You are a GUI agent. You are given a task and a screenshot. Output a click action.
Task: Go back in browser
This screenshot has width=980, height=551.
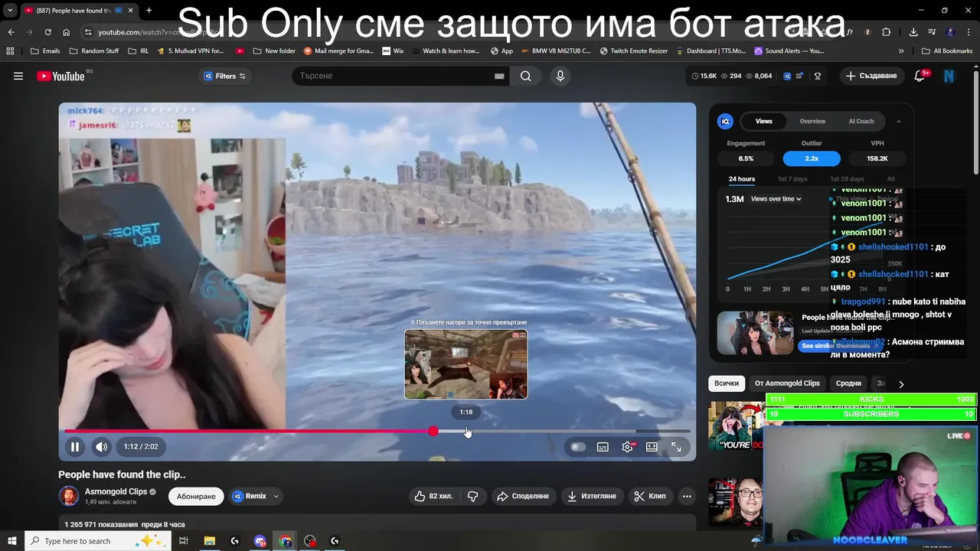(x=11, y=32)
